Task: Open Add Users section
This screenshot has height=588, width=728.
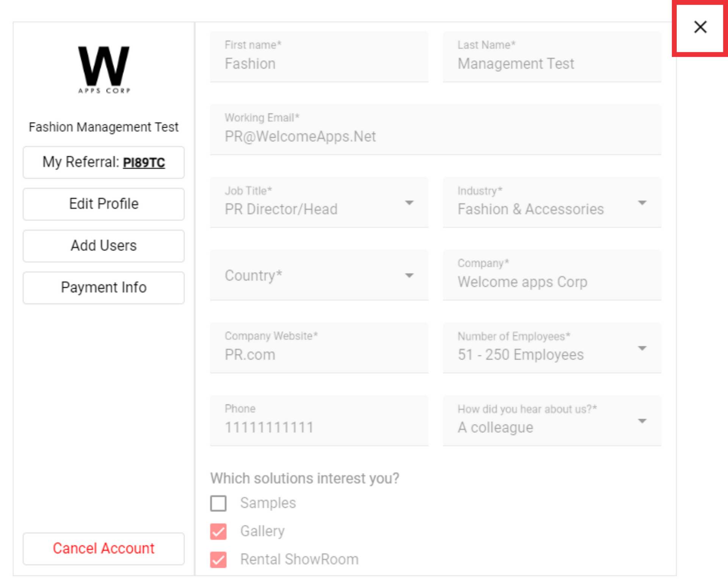Action: pos(104,246)
